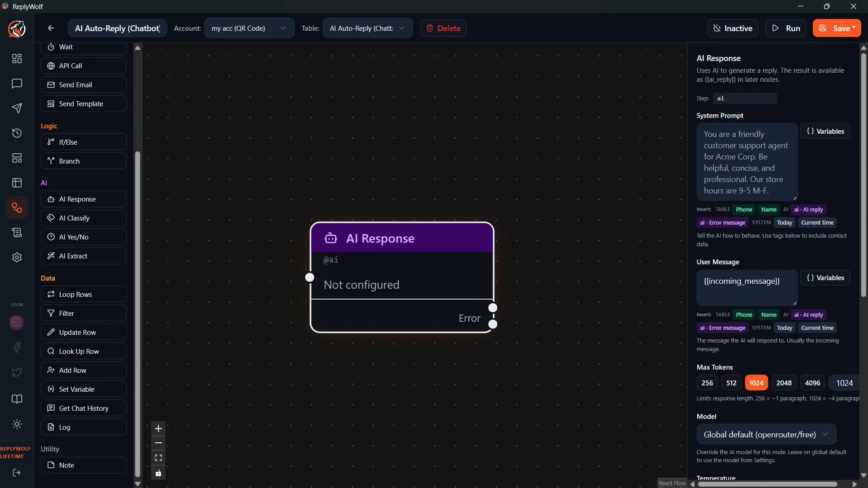
Task: Open the documentation book icon
Action: (17, 399)
